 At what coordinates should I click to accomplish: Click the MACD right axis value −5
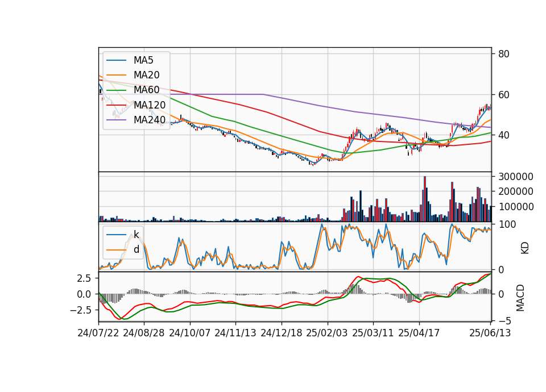coord(505,320)
